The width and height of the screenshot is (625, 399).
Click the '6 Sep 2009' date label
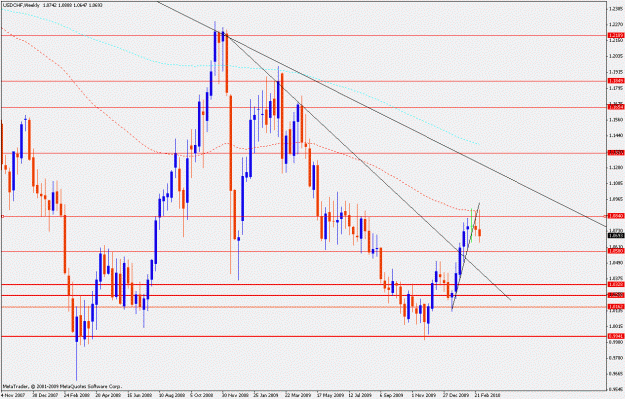click(390, 395)
